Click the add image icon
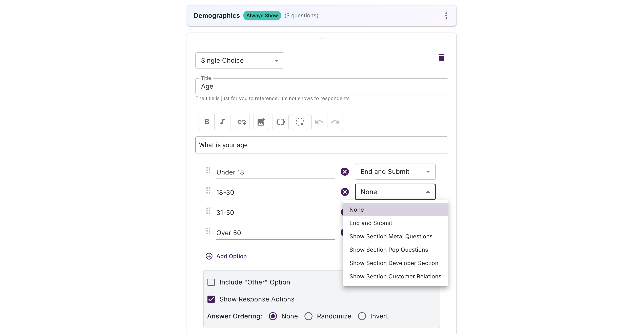 [261, 122]
